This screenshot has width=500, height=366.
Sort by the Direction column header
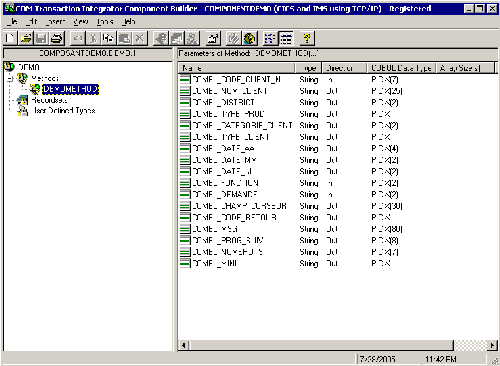tap(344, 68)
